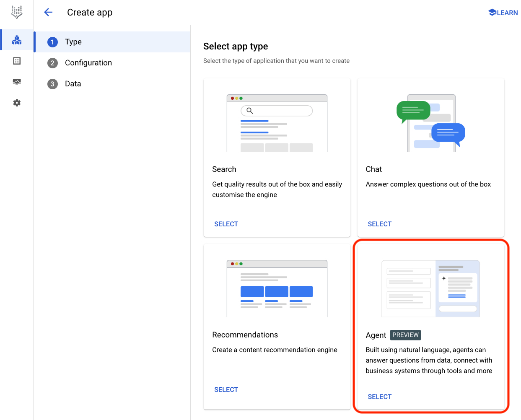Choose SELECT under Recommendations
521x420 pixels.
(x=226, y=389)
